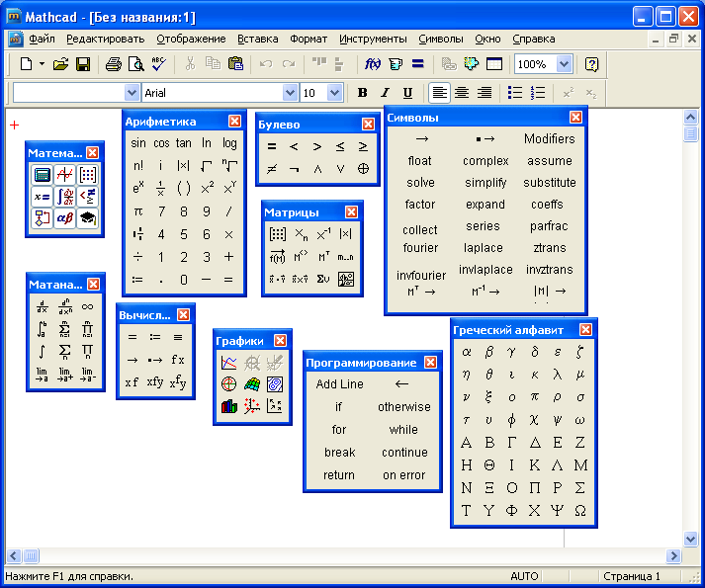Insert XOR symbol in Boolean palette

(363, 169)
